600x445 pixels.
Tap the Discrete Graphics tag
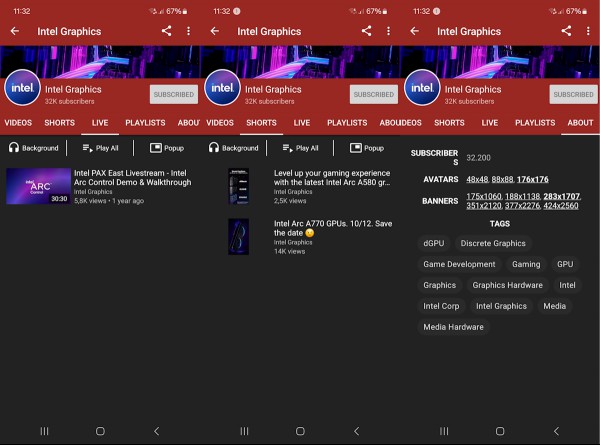click(493, 243)
